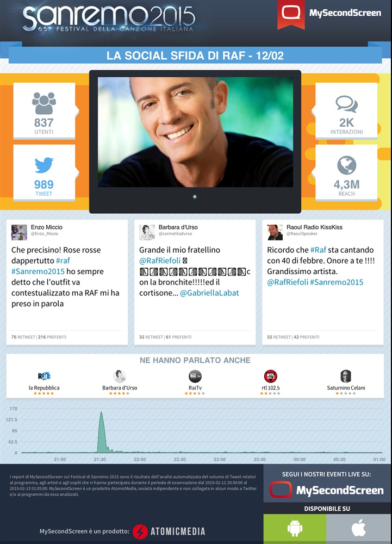
Task: Click the AtomicMedia wordmark text
Action: pyautogui.click(x=178, y=531)
